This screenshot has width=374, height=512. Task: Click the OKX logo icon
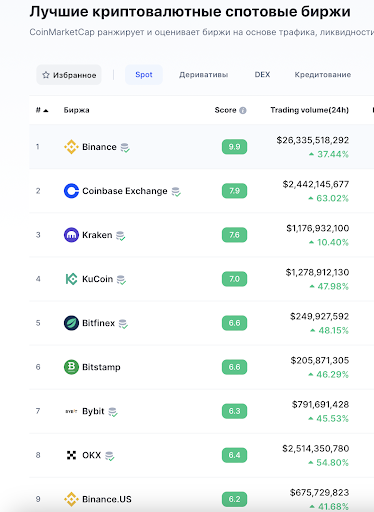(x=71, y=455)
